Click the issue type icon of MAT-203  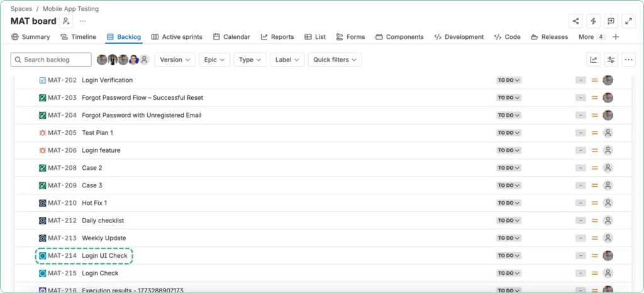(42, 97)
